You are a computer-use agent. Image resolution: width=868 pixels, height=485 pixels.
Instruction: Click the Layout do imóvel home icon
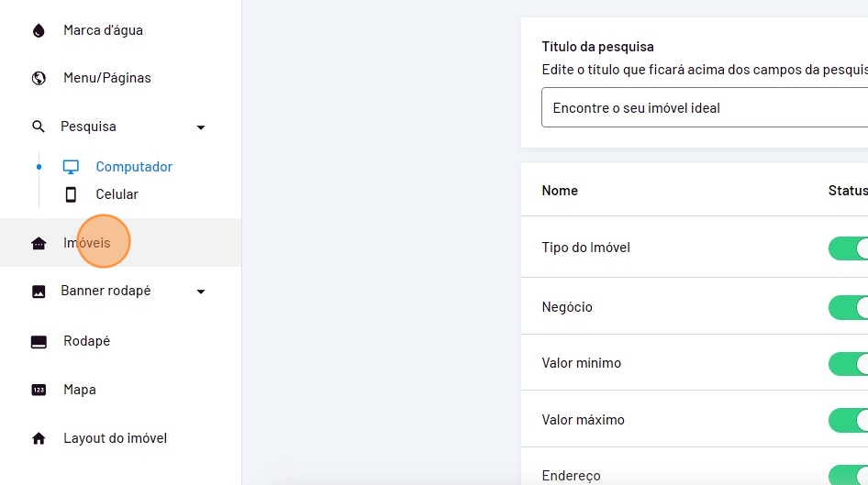pyautogui.click(x=39, y=438)
